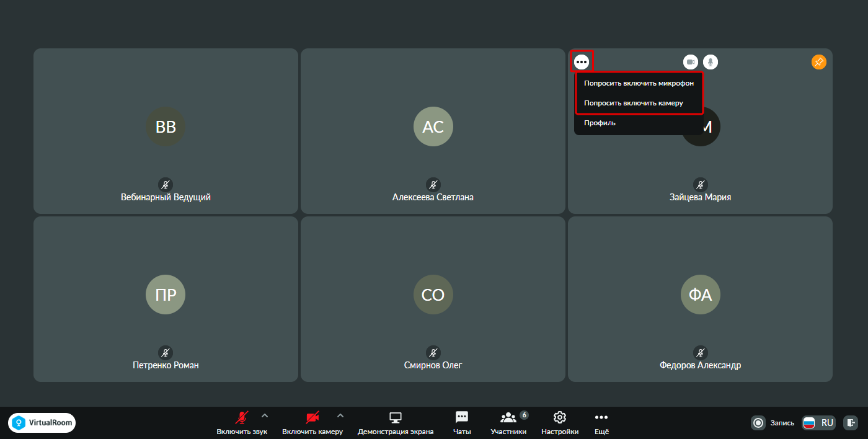Leave the meeting via exit icon
The height and width of the screenshot is (439, 868).
(x=851, y=423)
